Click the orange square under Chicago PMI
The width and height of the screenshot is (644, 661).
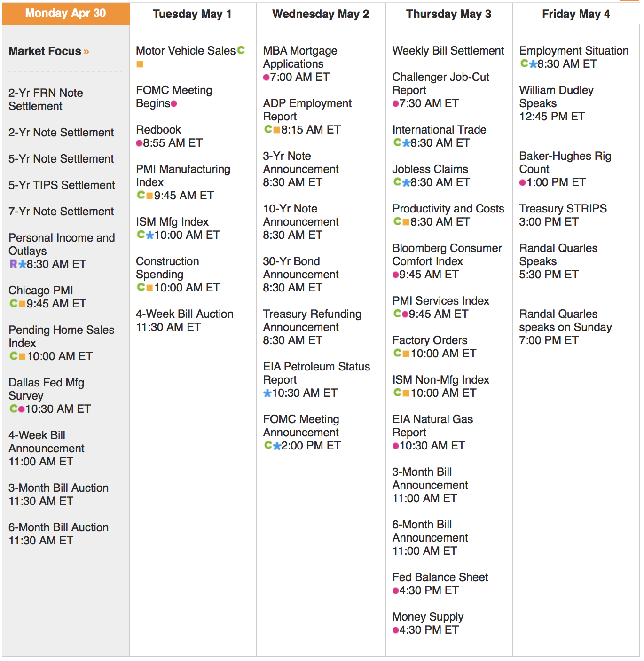pyautogui.click(x=22, y=304)
